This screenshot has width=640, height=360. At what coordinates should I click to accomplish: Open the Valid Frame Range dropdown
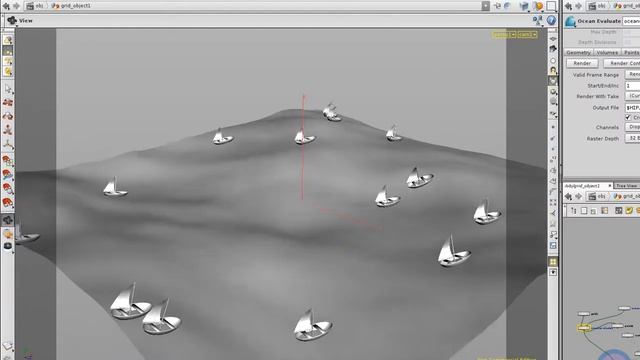(633, 74)
